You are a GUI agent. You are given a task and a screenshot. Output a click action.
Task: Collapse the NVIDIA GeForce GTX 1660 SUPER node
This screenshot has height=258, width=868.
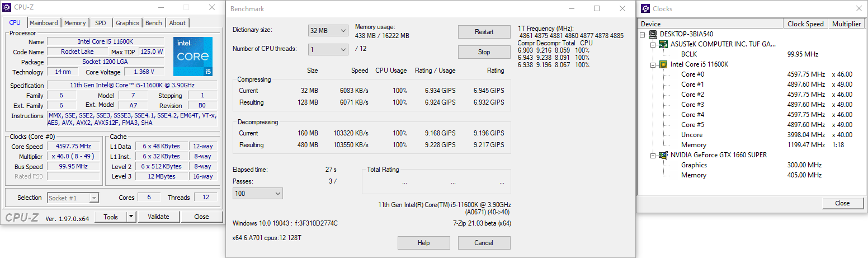click(x=653, y=155)
